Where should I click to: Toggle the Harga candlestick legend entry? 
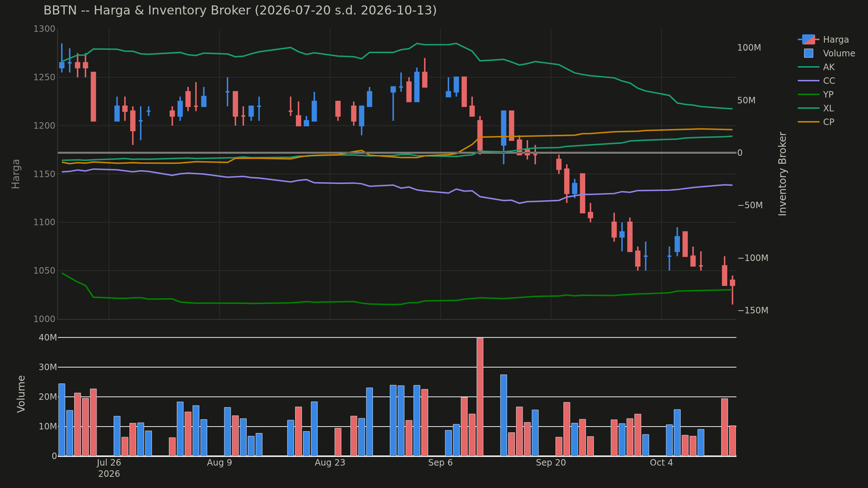(x=824, y=40)
